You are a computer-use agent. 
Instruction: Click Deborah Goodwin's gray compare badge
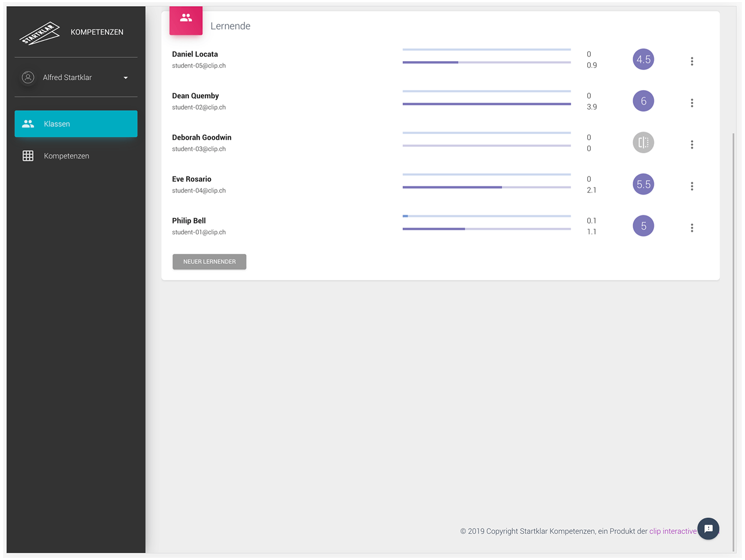click(x=643, y=142)
